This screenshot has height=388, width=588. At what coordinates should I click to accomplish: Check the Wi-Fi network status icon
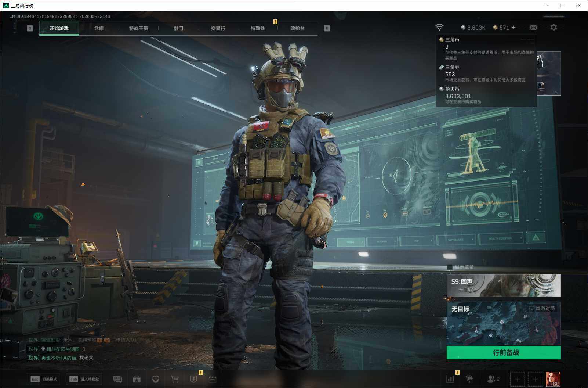(439, 28)
